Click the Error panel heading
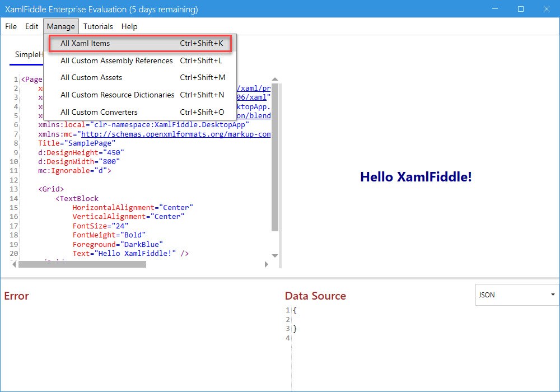The width and height of the screenshot is (560, 392). coord(16,296)
